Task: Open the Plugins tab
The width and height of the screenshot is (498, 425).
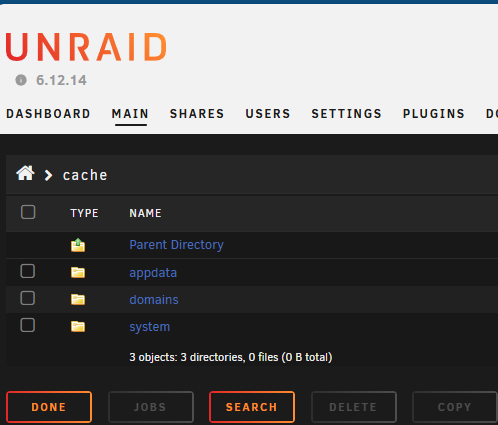Action: 434,114
